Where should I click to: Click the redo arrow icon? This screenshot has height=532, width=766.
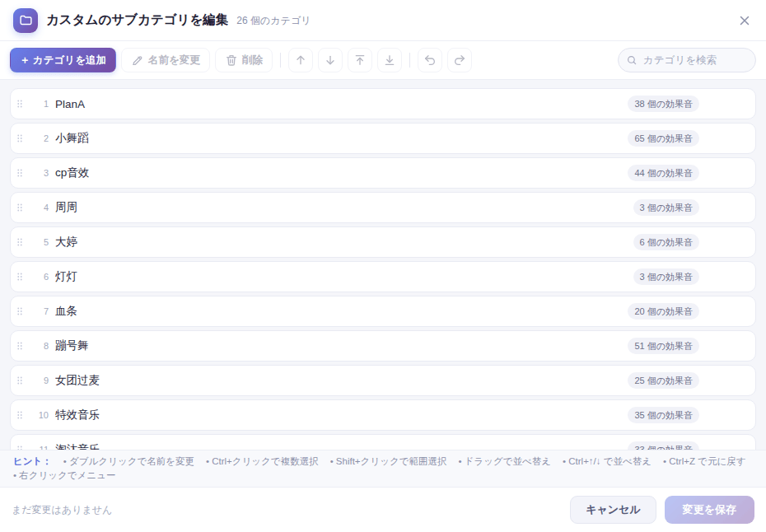[460, 60]
